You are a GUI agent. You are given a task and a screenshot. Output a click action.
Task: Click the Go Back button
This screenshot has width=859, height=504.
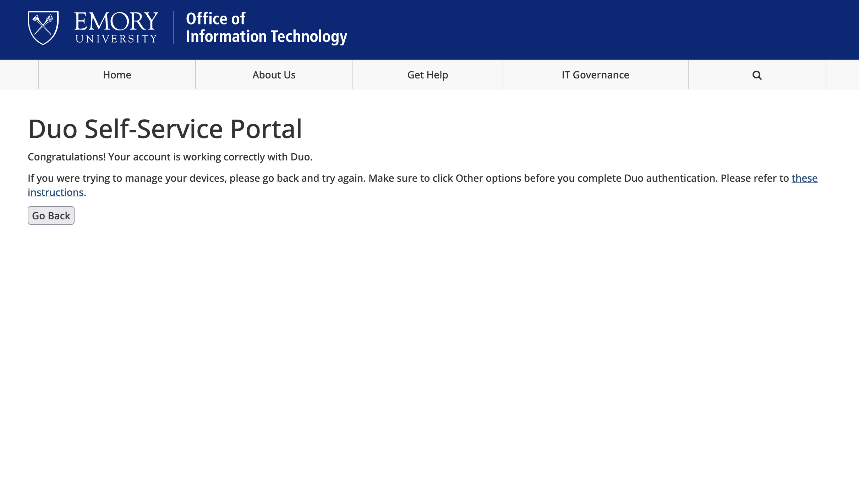click(51, 215)
